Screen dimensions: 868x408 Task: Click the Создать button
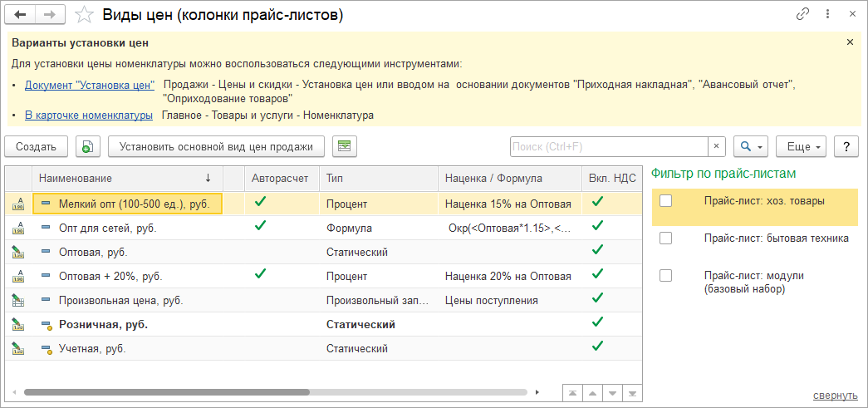36,147
